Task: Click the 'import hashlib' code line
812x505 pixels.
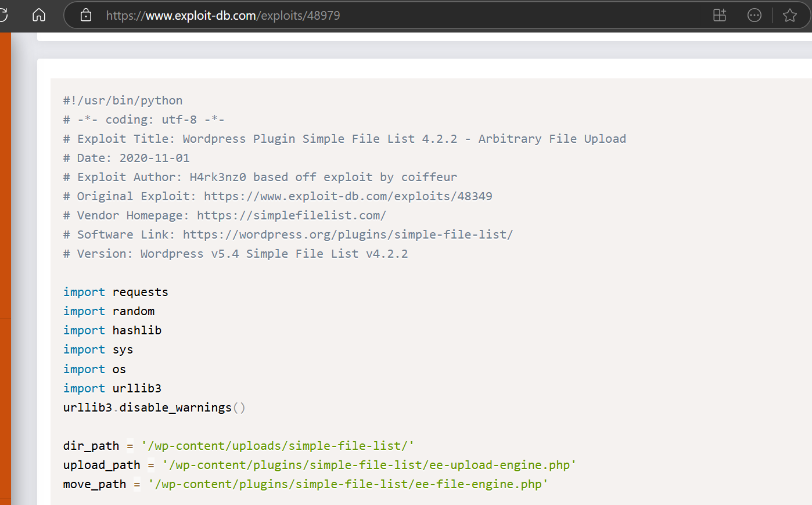Action: pos(113,330)
